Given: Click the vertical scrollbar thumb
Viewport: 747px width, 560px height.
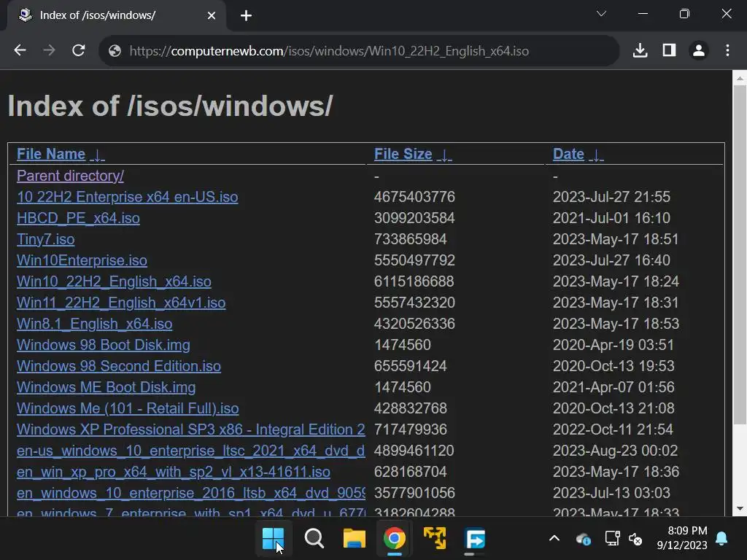Looking at the screenshot, I should click(740, 254).
